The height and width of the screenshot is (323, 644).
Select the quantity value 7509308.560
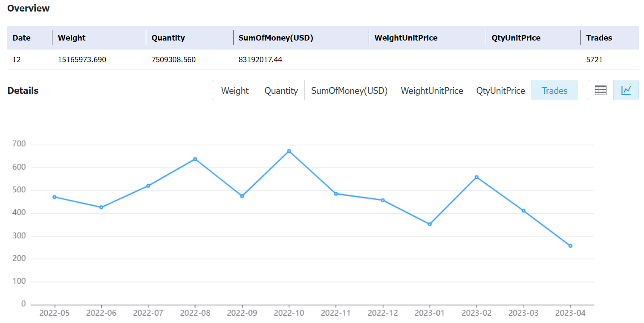click(173, 60)
